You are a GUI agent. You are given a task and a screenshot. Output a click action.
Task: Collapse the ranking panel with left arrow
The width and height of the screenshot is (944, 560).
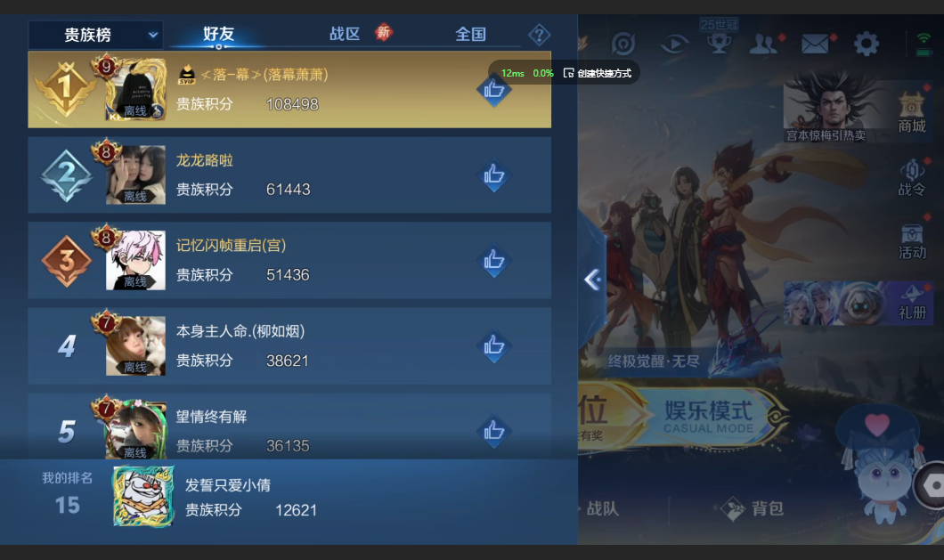(592, 280)
